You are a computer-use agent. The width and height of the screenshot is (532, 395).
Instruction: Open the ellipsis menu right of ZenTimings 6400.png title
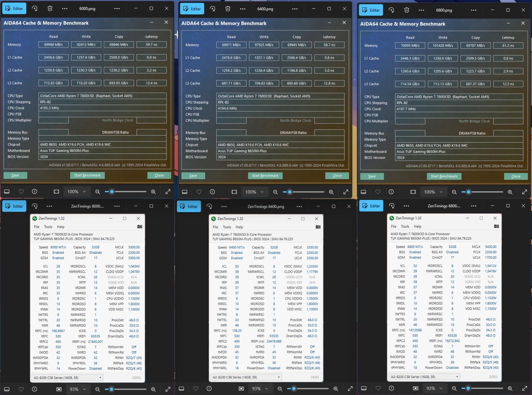coord(299,206)
